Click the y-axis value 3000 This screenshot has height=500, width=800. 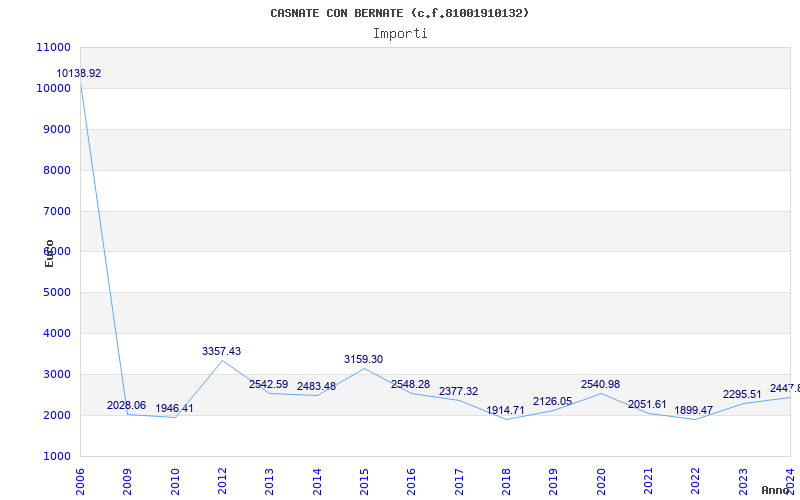[x=57, y=374]
